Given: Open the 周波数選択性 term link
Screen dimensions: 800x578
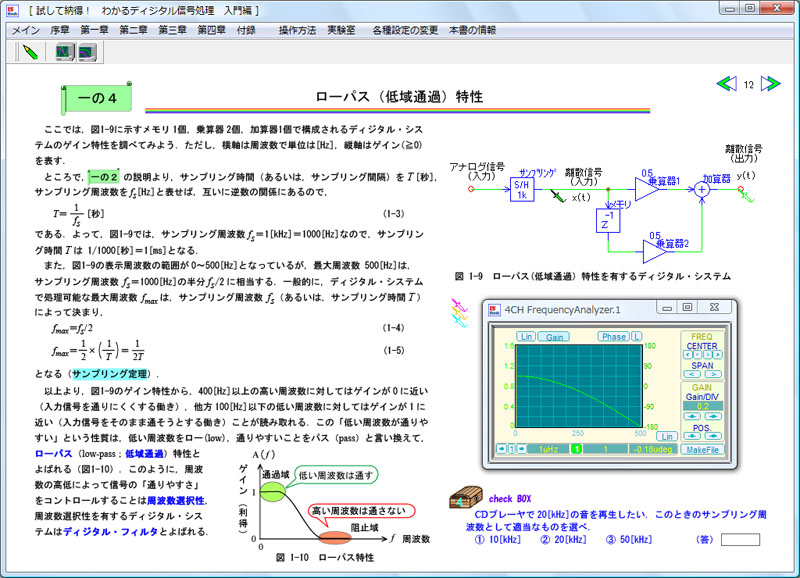Looking at the screenshot, I should [x=176, y=500].
